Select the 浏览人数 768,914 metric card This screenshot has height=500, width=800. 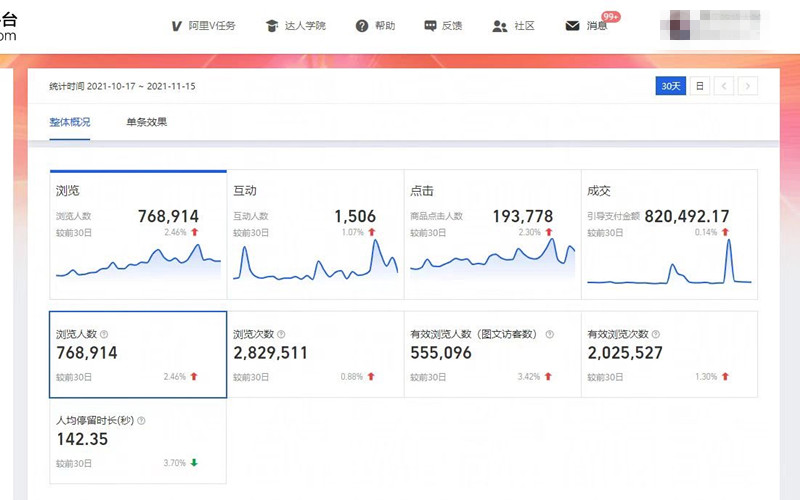138,355
